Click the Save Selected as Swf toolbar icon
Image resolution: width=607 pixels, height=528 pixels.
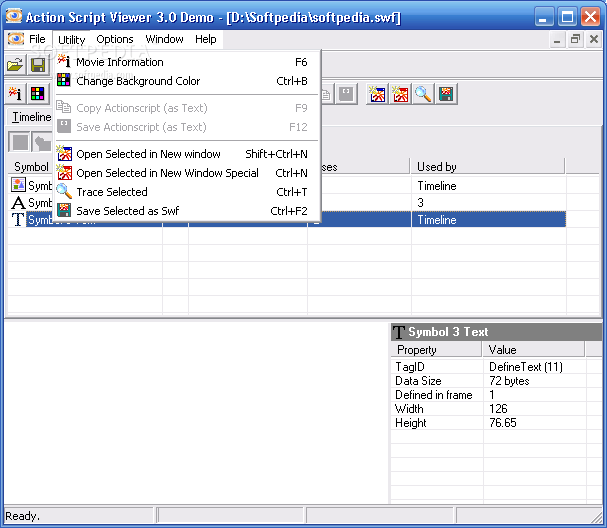(x=446, y=94)
